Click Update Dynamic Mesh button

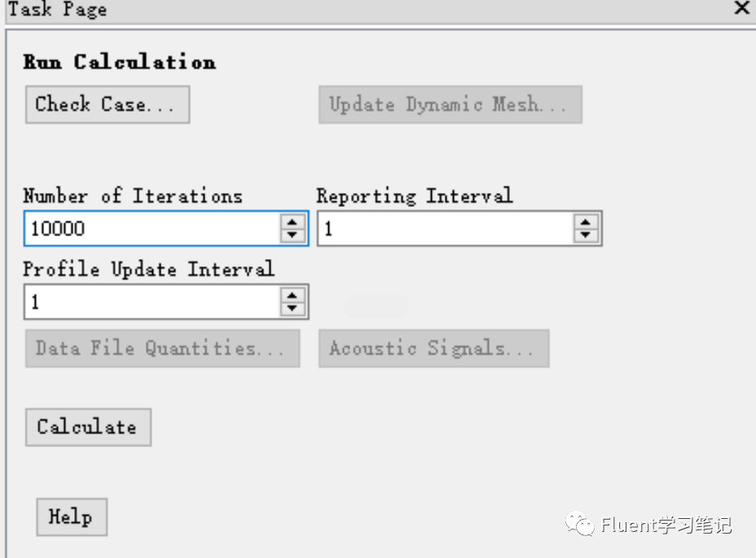point(451,104)
